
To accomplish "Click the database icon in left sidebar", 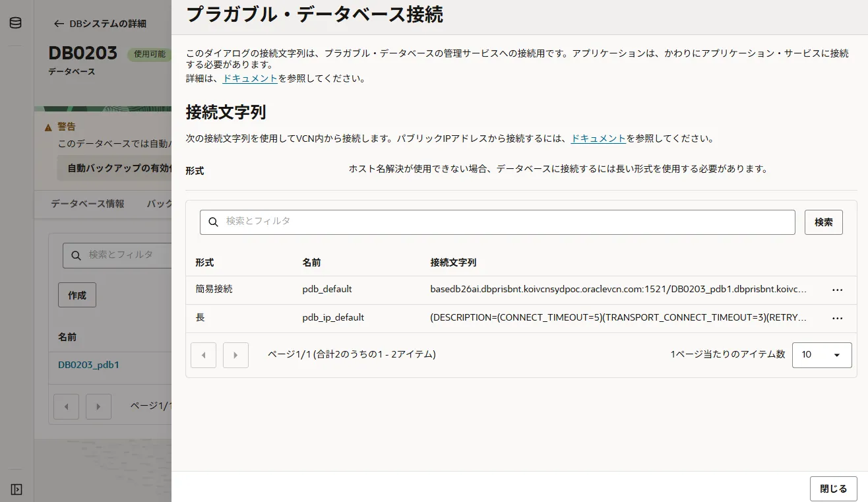I will click(x=15, y=23).
